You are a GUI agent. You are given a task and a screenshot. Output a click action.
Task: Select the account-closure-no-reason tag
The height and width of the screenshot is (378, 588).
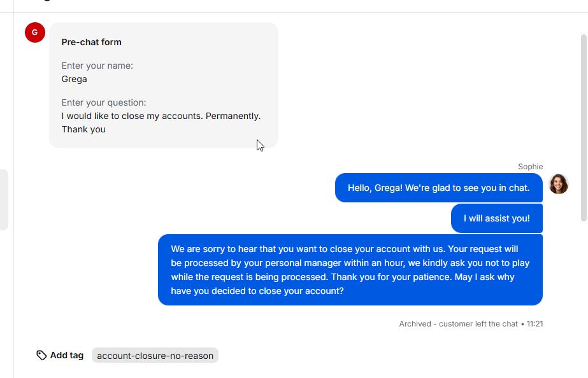155,356
